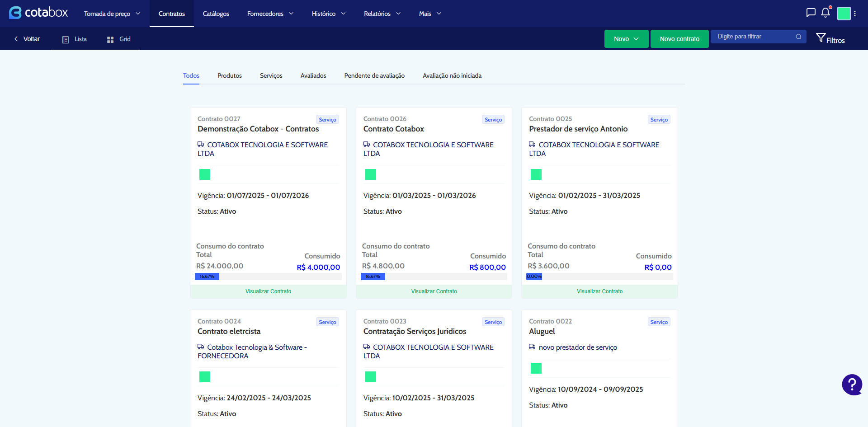Open the green Novo dropdown button
The height and width of the screenshot is (427, 868).
(x=627, y=39)
